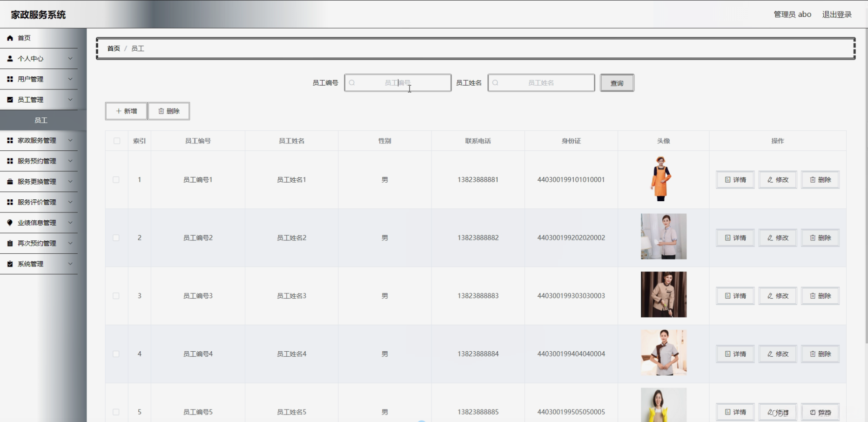The image size is (868, 422).
Task: Go to 首页 via breadcrumb
Action: point(114,48)
